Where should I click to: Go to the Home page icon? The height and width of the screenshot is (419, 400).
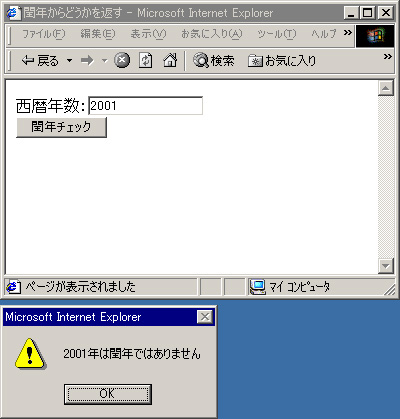(x=170, y=61)
